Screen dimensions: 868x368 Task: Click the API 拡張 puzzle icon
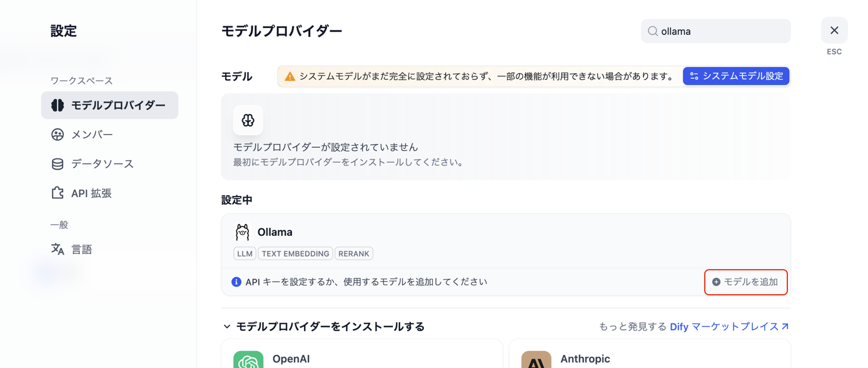(x=58, y=193)
